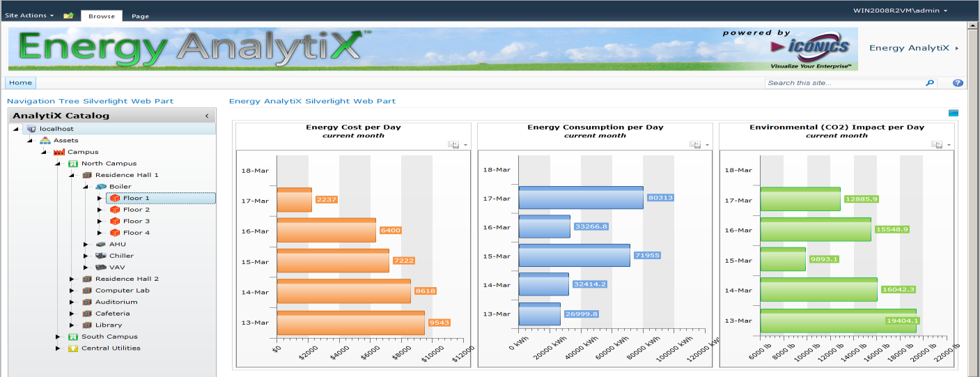Click the South Campus icon
This screenshot has width=980, height=377.
coord(72,337)
